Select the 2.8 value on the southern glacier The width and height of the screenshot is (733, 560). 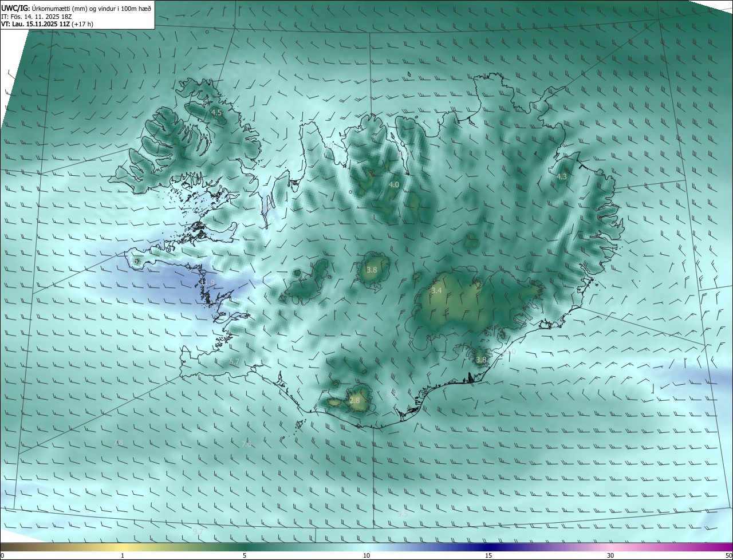point(354,400)
